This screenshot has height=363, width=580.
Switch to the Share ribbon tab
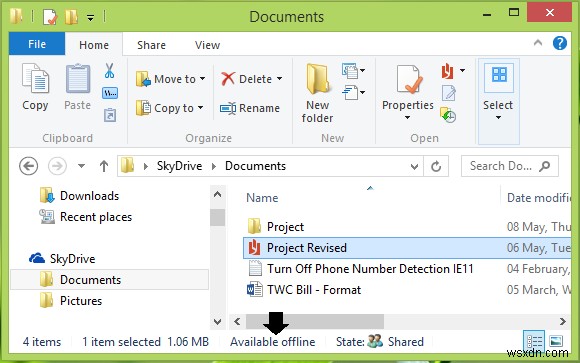(x=151, y=45)
